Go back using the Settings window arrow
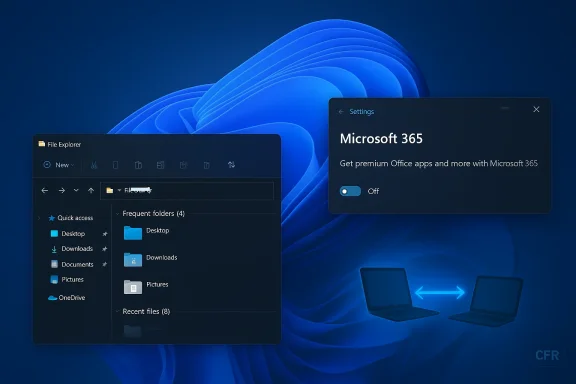This screenshot has width=576, height=384. [x=341, y=112]
